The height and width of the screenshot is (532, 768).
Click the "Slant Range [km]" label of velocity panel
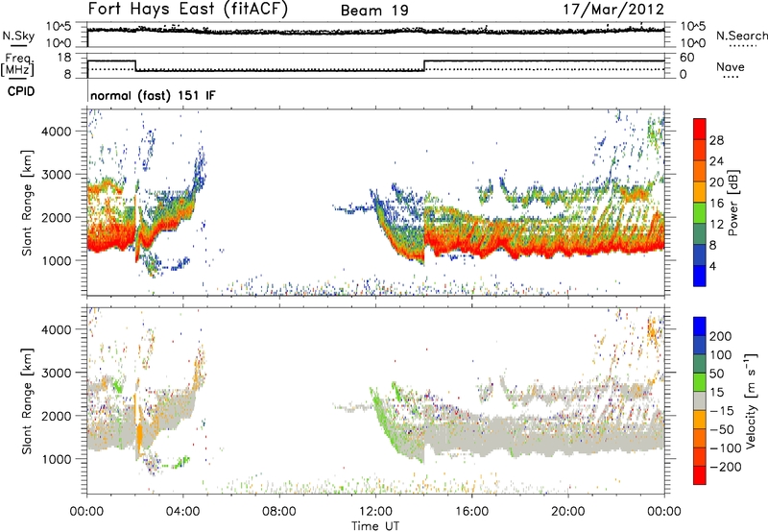tap(27, 400)
